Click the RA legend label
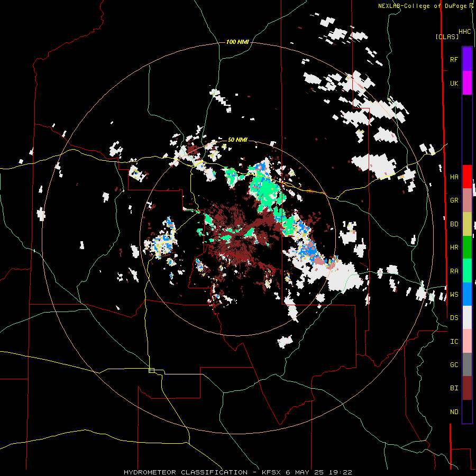 454,271
